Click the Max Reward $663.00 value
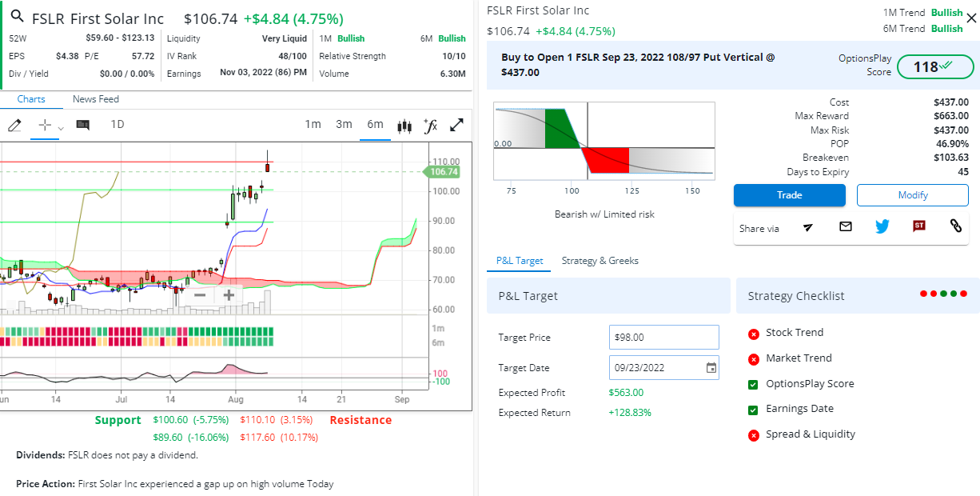 point(951,116)
